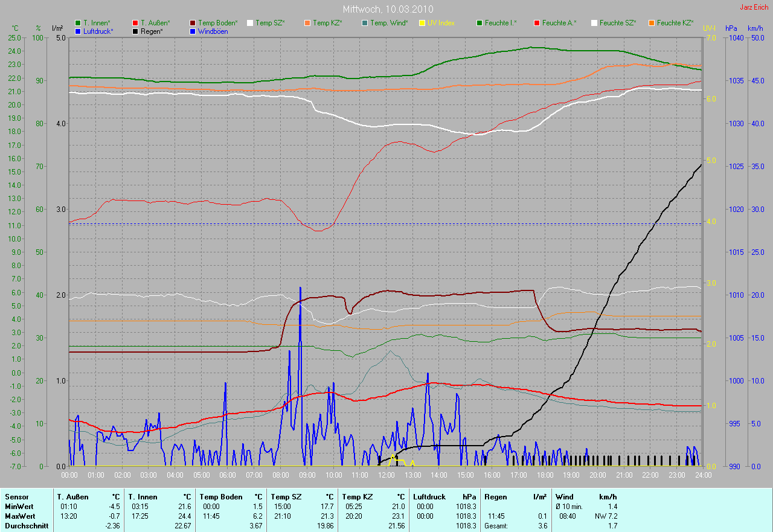Click the black Regen legend swatch
The image size is (773, 532).
135,31
